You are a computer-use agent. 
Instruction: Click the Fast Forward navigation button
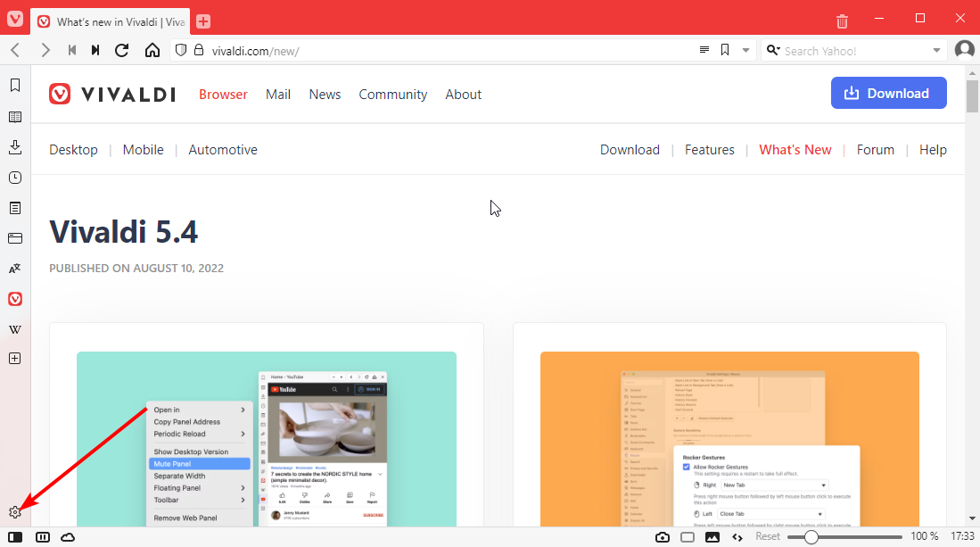click(x=95, y=50)
